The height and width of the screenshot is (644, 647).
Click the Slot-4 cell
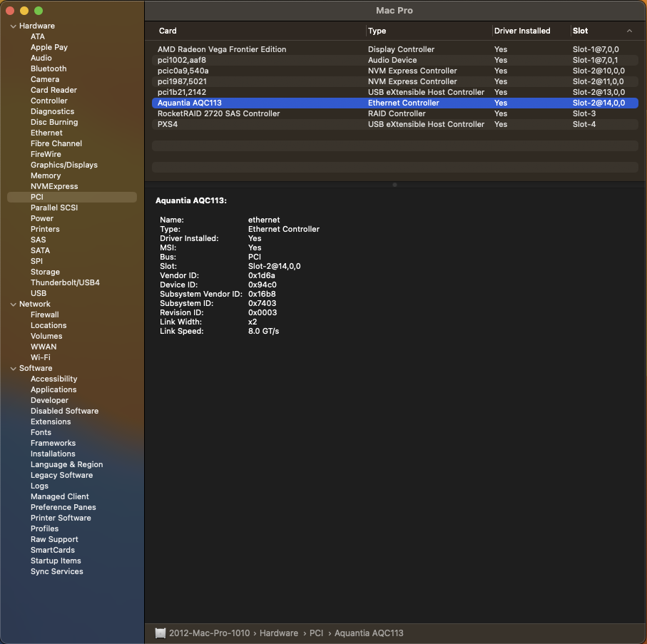(584, 125)
